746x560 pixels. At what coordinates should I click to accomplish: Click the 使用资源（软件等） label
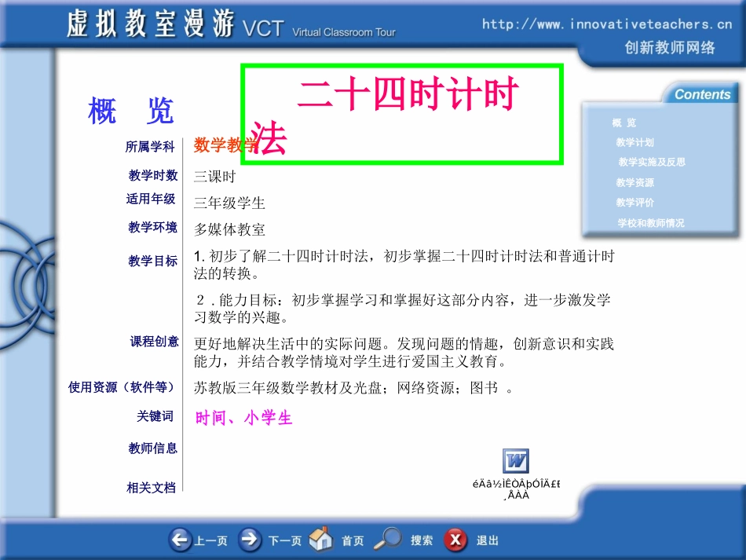tap(123, 386)
